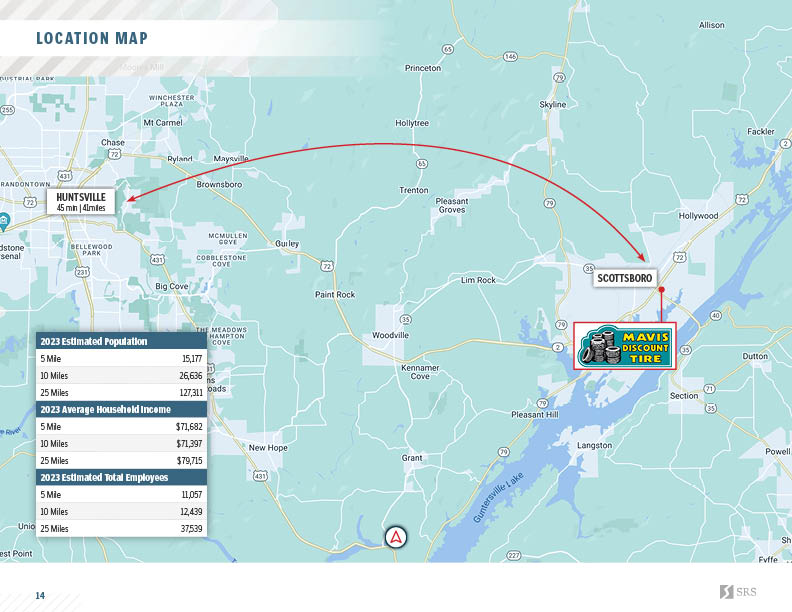Click the Fackler town label

tap(761, 131)
